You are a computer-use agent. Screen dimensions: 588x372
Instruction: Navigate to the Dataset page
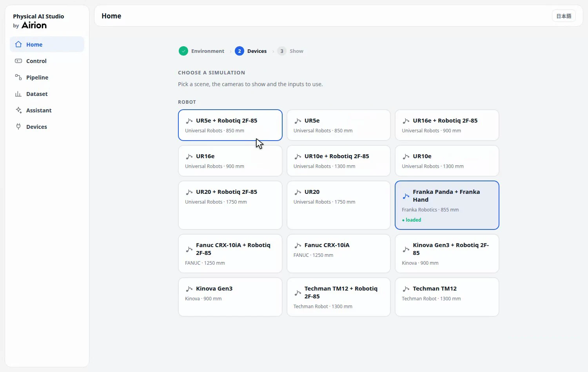coord(47,94)
